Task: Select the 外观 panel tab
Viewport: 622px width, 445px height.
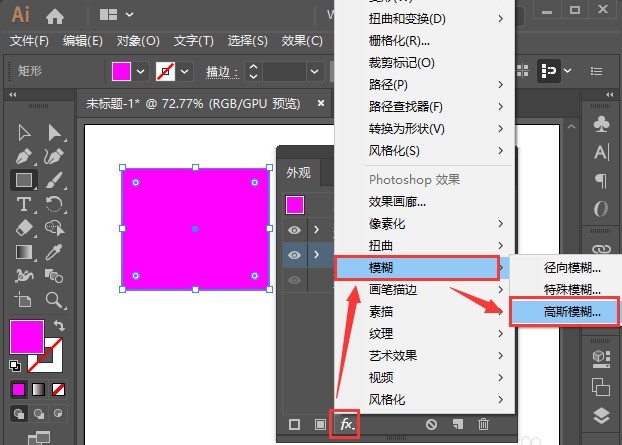Action: coord(299,173)
